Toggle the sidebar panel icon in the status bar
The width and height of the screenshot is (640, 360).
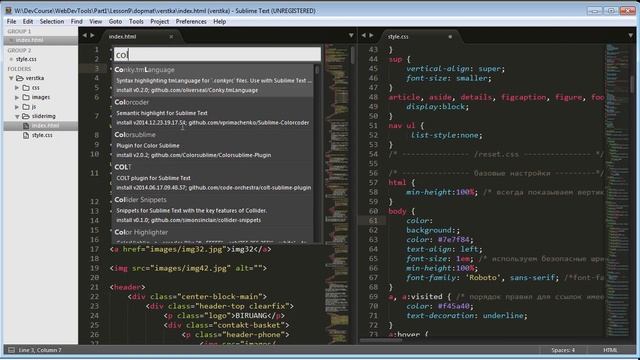coord(11,350)
